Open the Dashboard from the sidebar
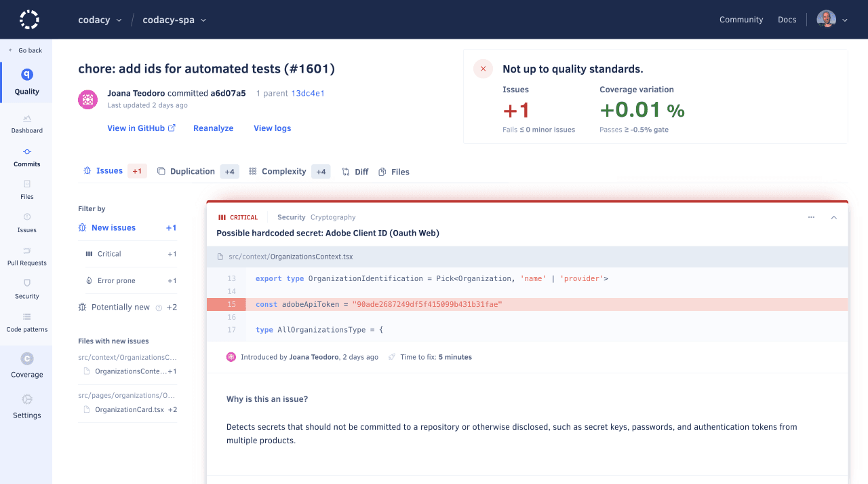Screen dimensions: 868x484 click(26, 124)
